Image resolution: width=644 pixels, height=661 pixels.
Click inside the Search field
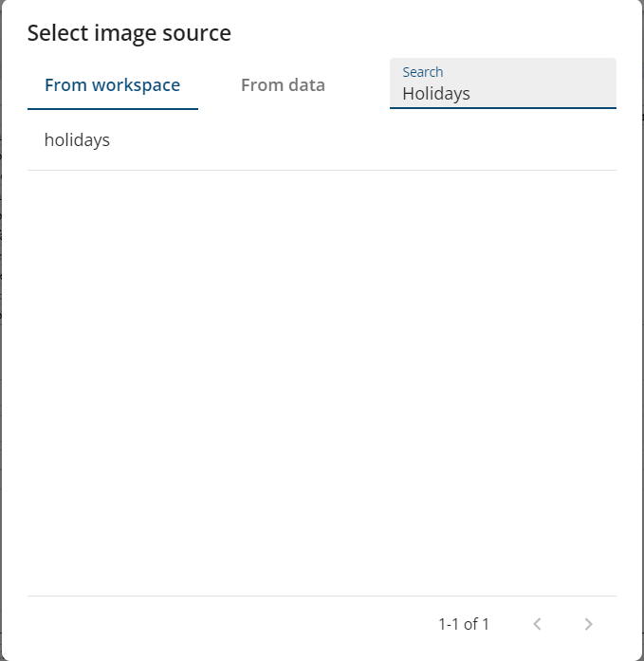[503, 93]
